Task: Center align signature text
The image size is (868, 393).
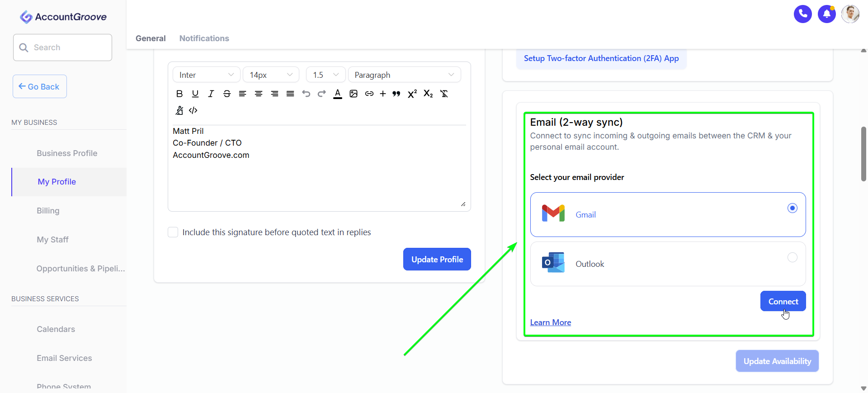Action: point(259,94)
